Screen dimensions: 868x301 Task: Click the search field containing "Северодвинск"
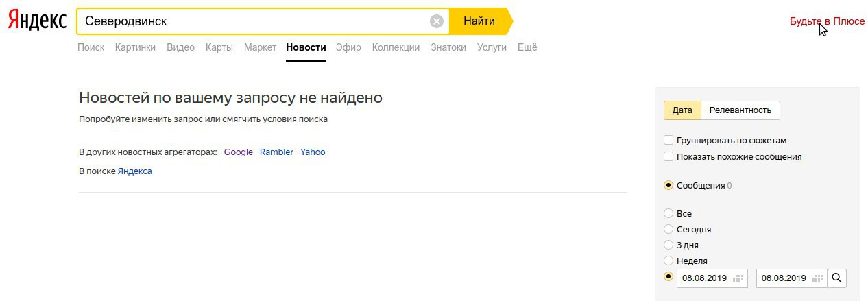[x=254, y=21]
